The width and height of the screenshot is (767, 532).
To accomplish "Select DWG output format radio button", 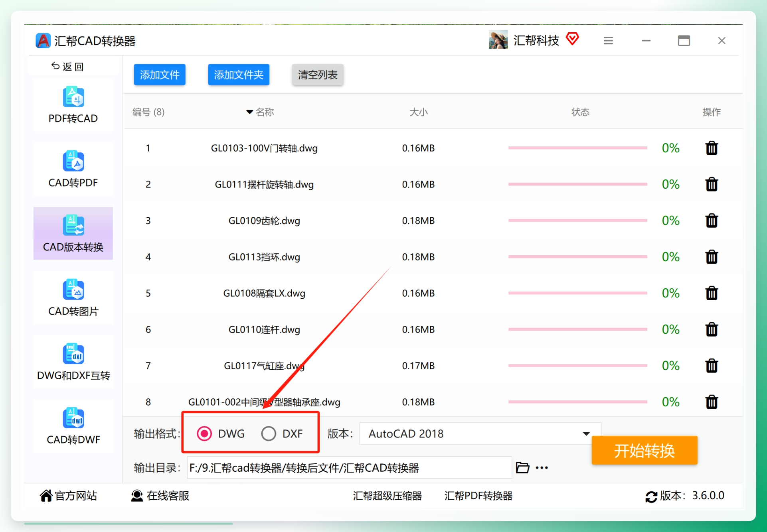I will [204, 433].
